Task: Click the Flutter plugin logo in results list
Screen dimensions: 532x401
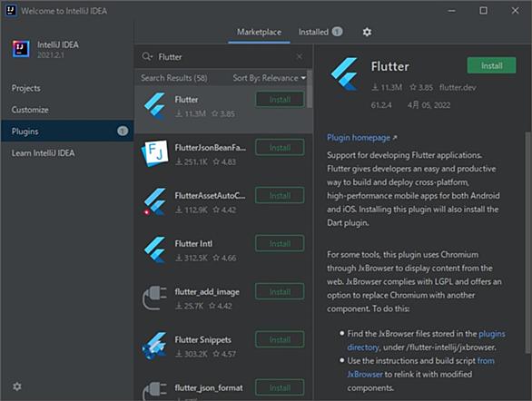Action: 155,106
